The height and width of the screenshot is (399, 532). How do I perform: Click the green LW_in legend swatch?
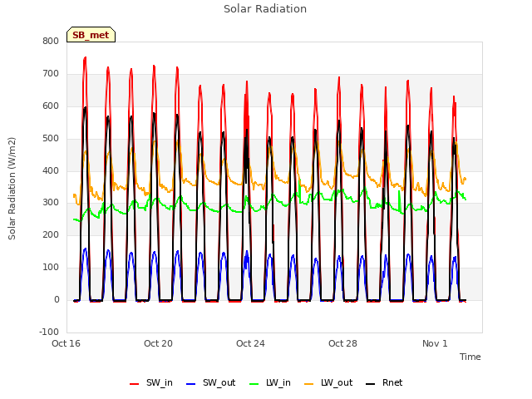pyautogui.click(x=254, y=384)
